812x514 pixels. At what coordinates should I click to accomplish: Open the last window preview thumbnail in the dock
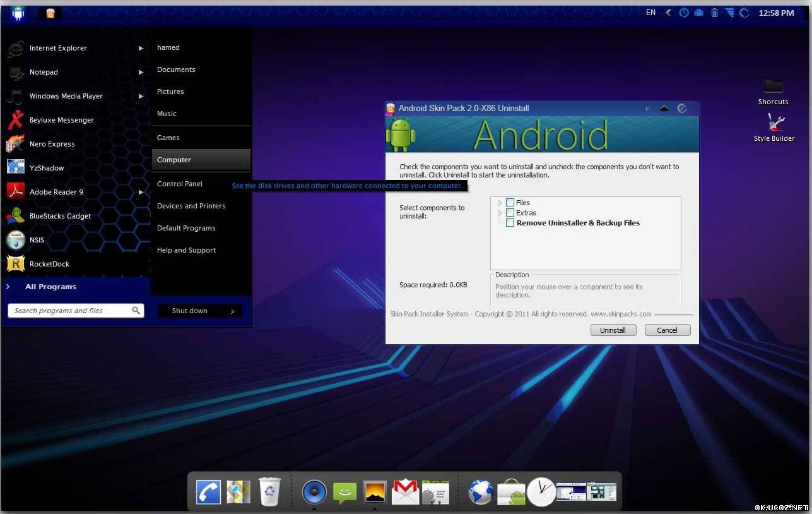[601, 492]
